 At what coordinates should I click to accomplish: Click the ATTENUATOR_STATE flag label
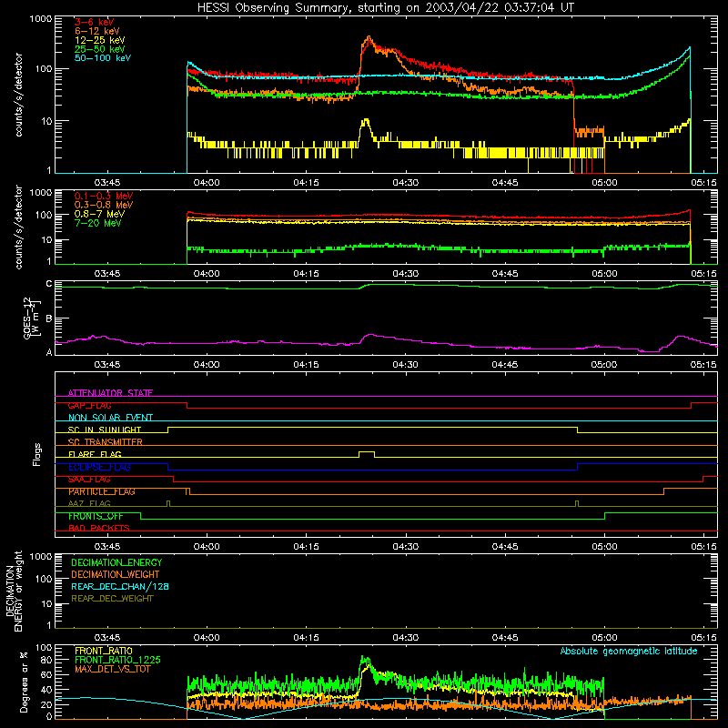[110, 393]
